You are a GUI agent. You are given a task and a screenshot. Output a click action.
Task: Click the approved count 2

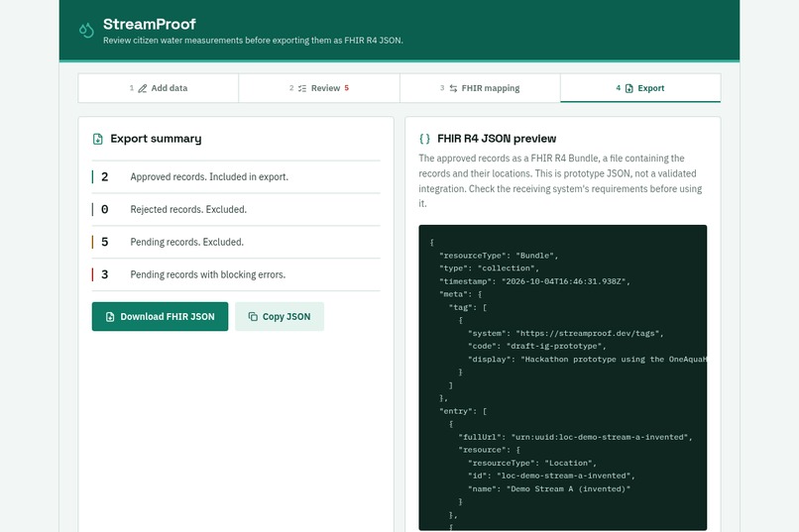[x=104, y=176]
